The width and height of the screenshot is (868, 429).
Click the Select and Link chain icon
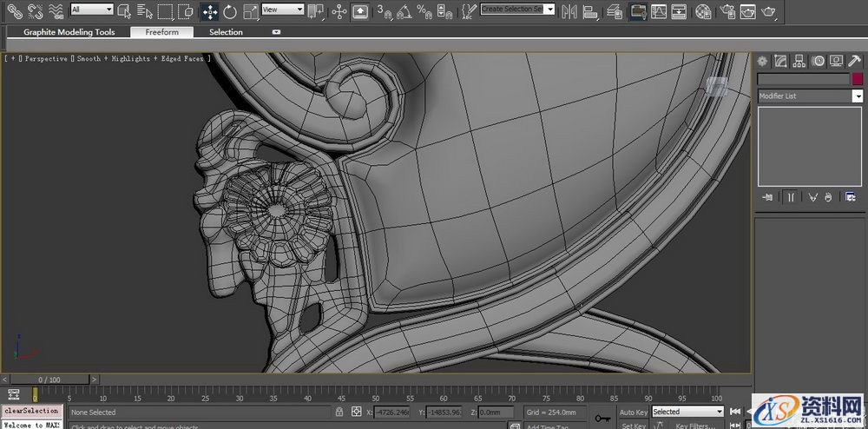tap(15, 11)
